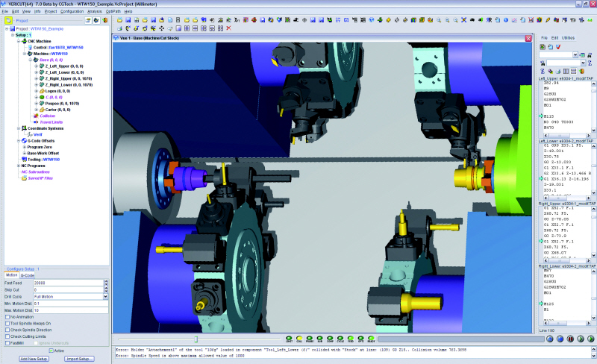Enable Tool Spindle Always On checkbox
The height and width of the screenshot is (364, 597).
point(7,323)
